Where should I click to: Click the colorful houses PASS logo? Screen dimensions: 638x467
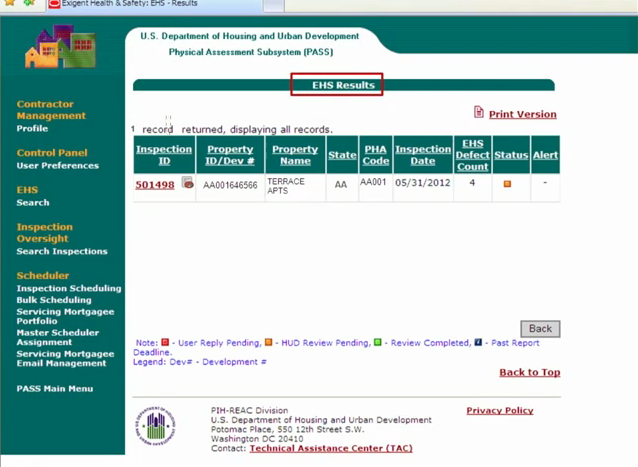(60, 46)
